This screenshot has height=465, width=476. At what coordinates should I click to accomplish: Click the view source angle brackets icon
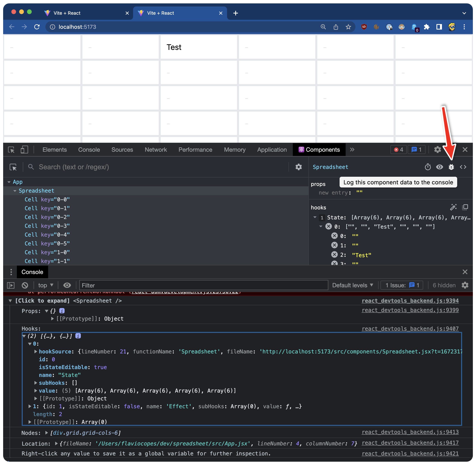pyautogui.click(x=463, y=167)
